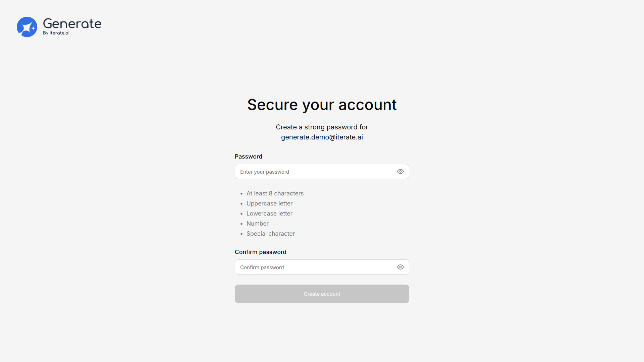
Task: Click the By Iterate.ai tagline
Action: (x=56, y=33)
